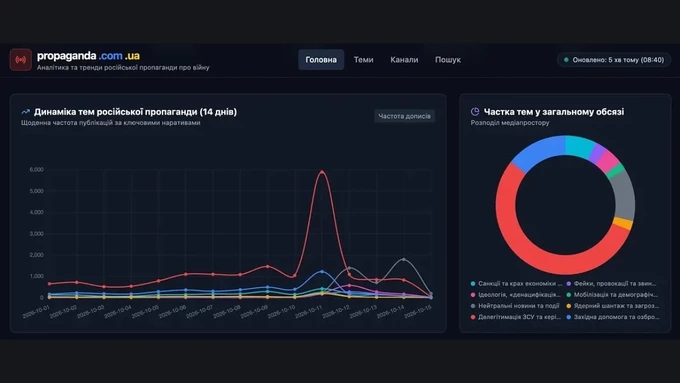Toggle the Західна допомога legend entry
This screenshot has height=383, width=680.
[613, 317]
